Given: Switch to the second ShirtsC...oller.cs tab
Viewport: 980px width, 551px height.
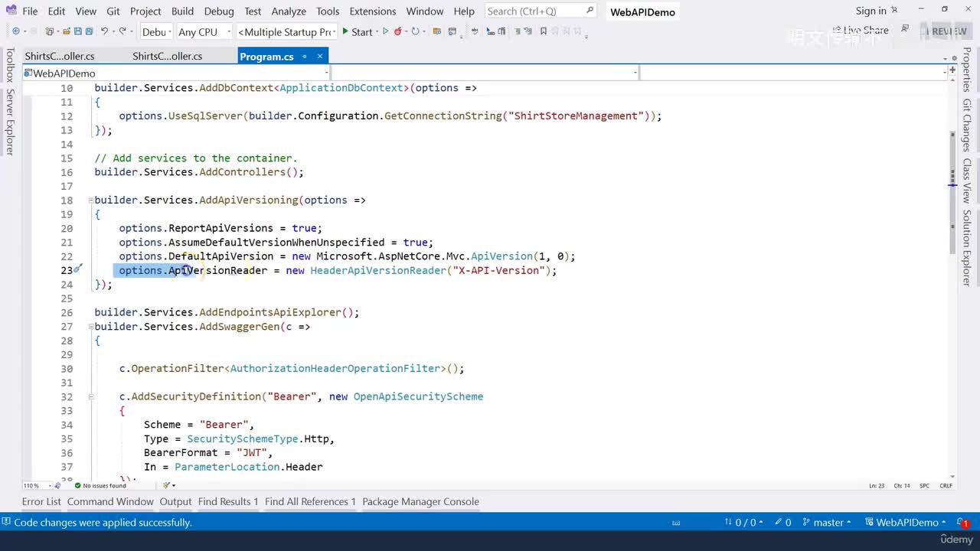Looking at the screenshot, I should click(168, 56).
